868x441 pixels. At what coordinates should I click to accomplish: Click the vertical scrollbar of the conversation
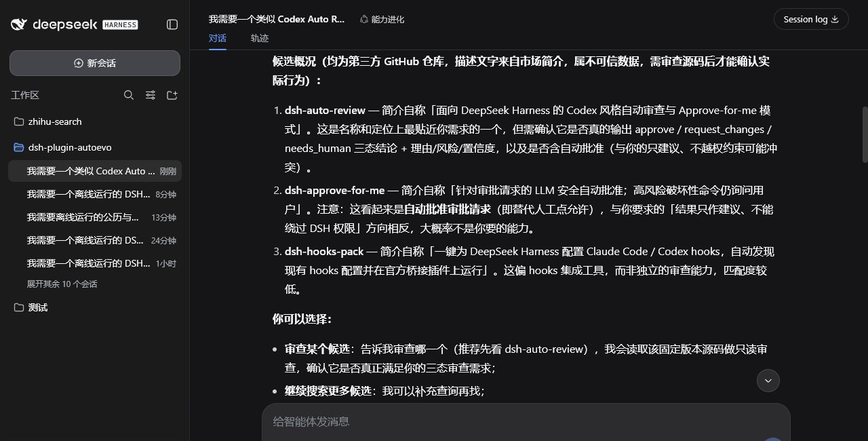pos(865,134)
